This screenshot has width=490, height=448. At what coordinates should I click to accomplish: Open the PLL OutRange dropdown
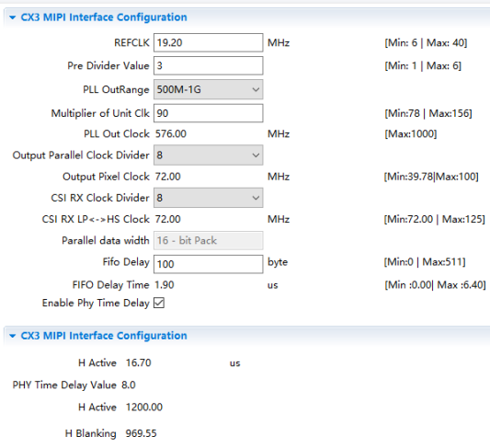click(208, 89)
